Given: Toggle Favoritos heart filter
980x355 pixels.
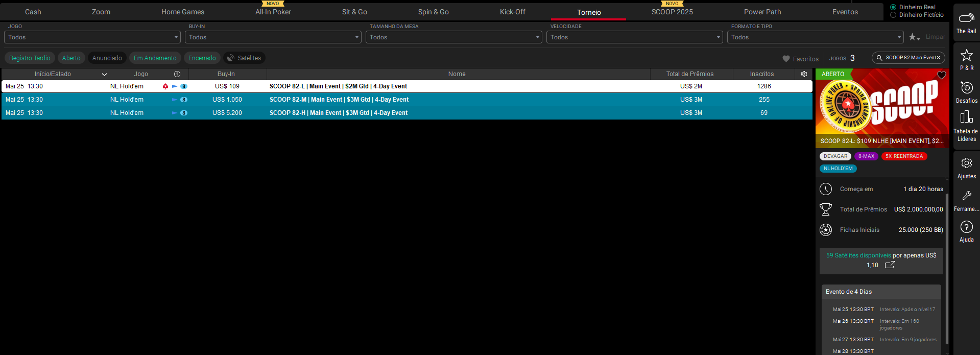Looking at the screenshot, I should tap(800, 59).
